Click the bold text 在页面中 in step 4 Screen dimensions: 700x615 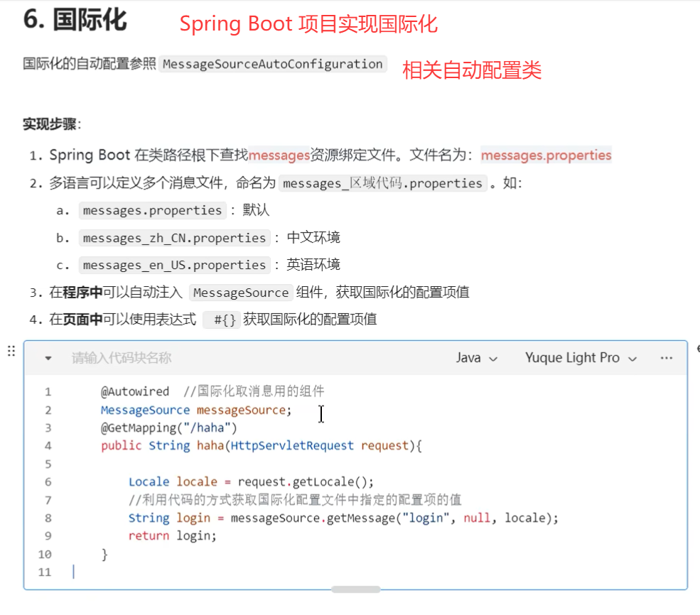click(76, 320)
